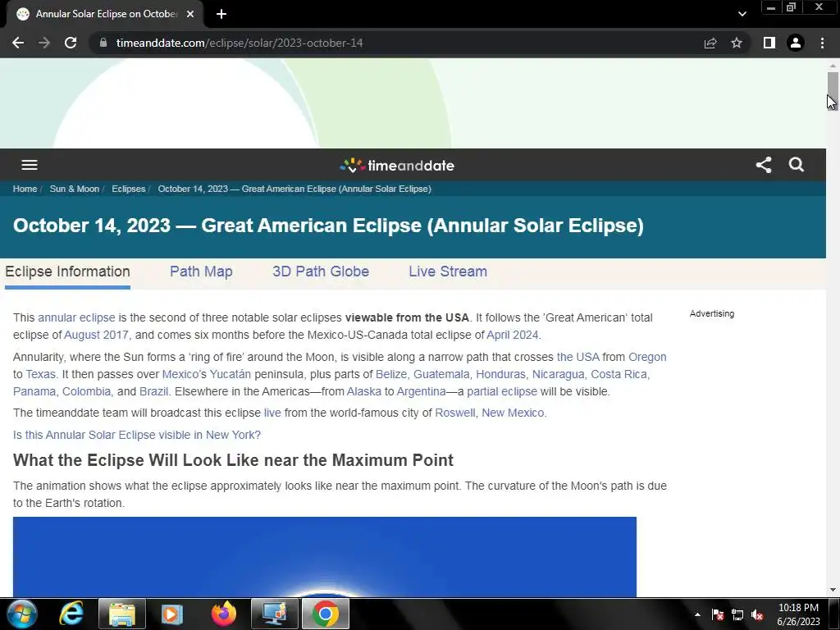Click the Sun & Moon breadcrumb
The width and height of the screenshot is (840, 630).
coord(75,189)
